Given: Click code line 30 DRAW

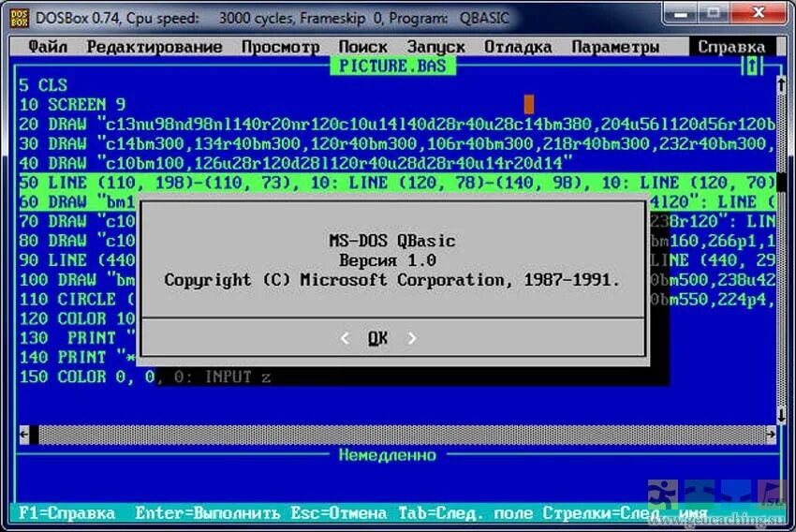Looking at the screenshot, I should click(x=397, y=143).
